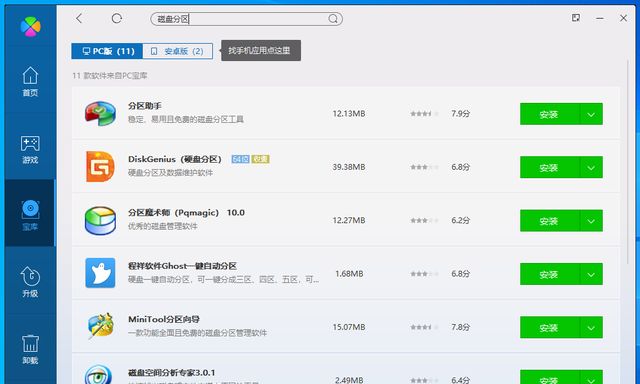This screenshot has height=384, width=640.
Task: Open 卸载 uninstall section in sidebar
Action: click(30, 349)
